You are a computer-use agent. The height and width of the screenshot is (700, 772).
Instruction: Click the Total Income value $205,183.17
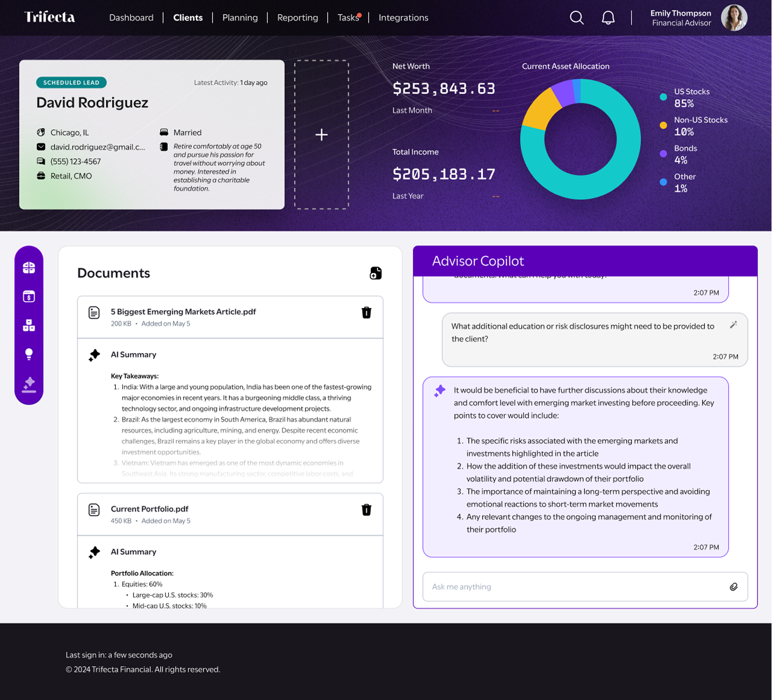click(444, 174)
